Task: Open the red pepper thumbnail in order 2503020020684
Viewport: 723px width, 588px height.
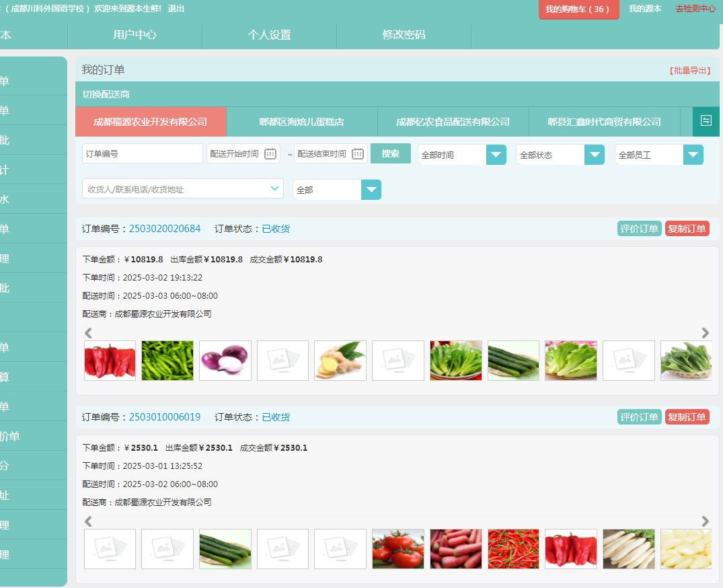Action: pyautogui.click(x=110, y=361)
